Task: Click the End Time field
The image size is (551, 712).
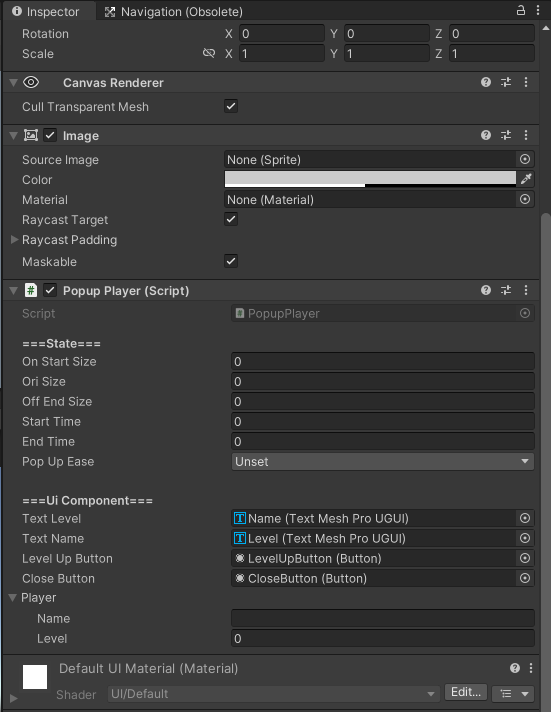Action: (x=382, y=441)
